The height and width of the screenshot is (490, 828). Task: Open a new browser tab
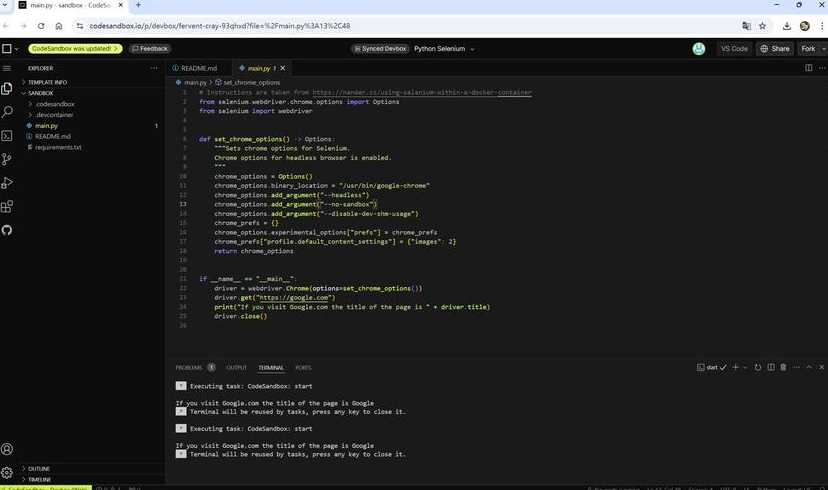[x=138, y=5]
